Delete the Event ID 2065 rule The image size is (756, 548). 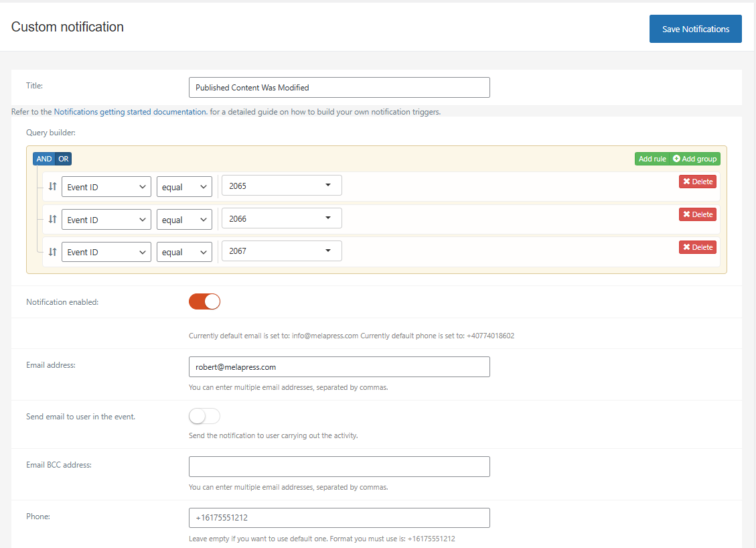point(698,182)
